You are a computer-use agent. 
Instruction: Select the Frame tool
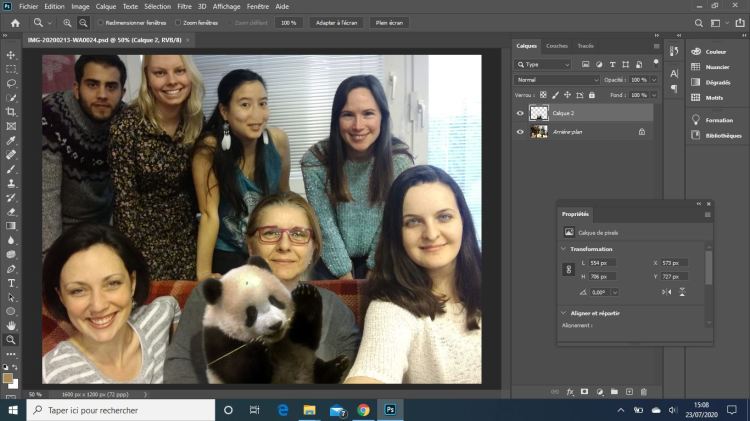(x=11, y=126)
